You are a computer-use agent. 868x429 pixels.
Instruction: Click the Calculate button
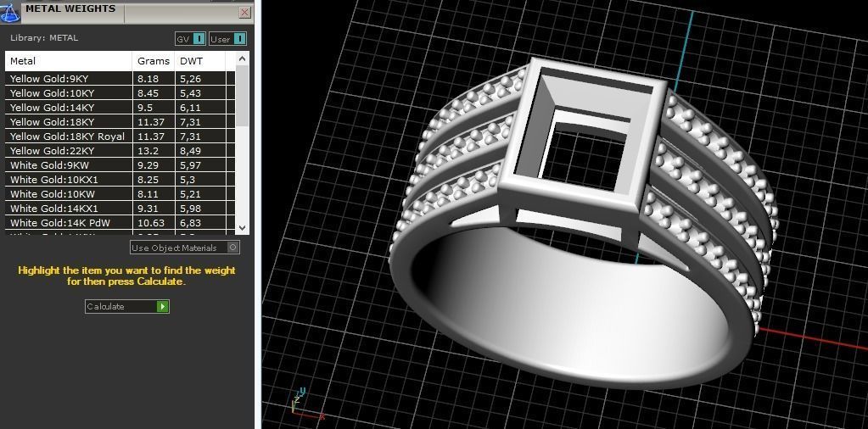click(x=126, y=306)
